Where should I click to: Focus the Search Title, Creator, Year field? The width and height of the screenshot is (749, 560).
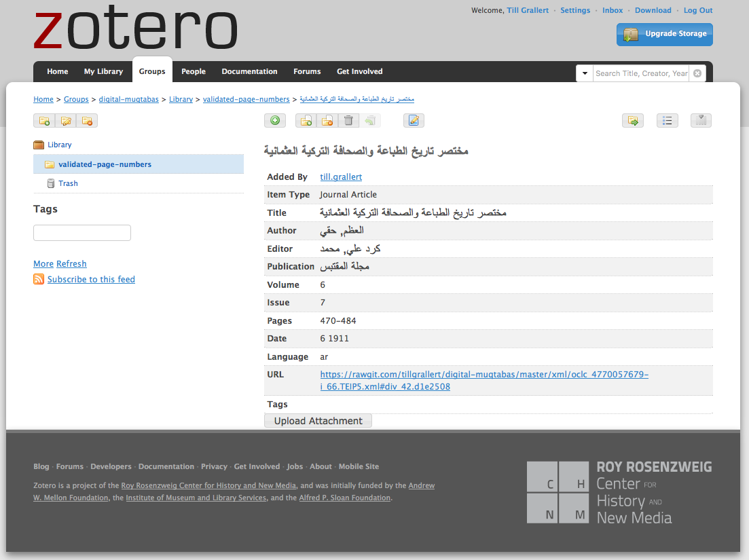point(641,73)
